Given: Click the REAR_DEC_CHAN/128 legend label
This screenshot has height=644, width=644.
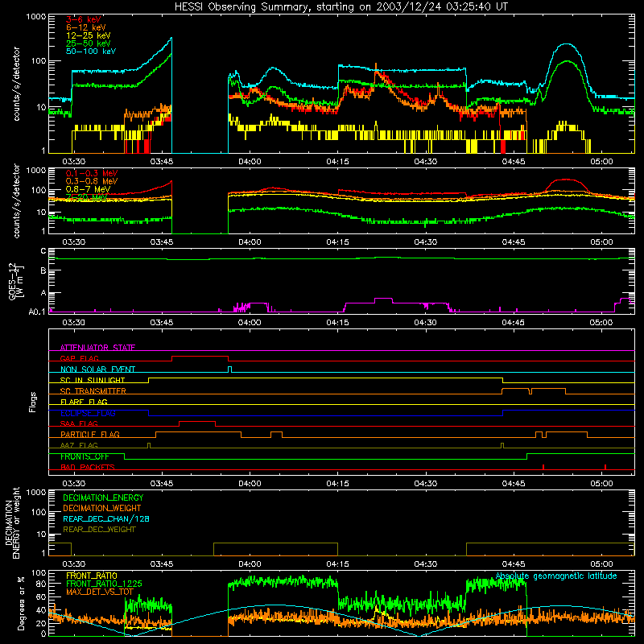Looking at the screenshot, I should click(x=106, y=518).
